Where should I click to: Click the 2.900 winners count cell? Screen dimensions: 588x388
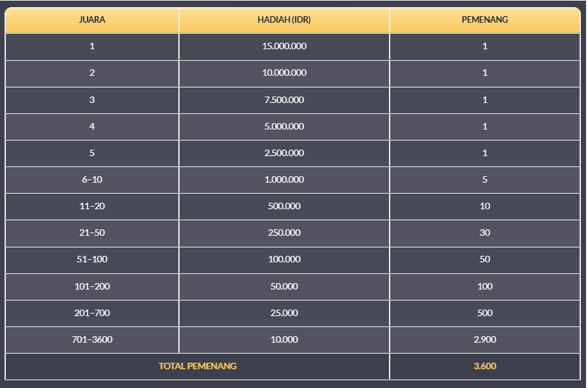tap(484, 339)
